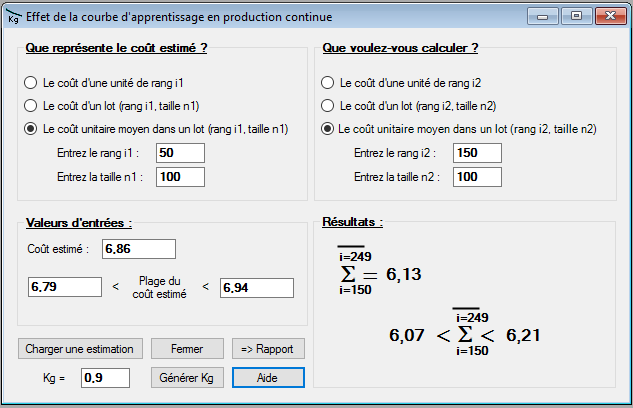Focus the lot size n2 input field

tap(478, 176)
